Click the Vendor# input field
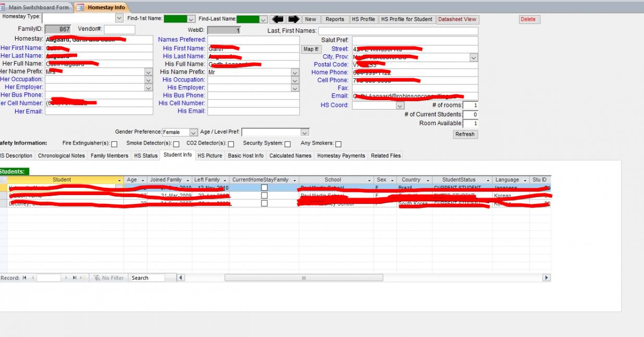Screen dimensions: 644x337 pyautogui.click(x=119, y=30)
